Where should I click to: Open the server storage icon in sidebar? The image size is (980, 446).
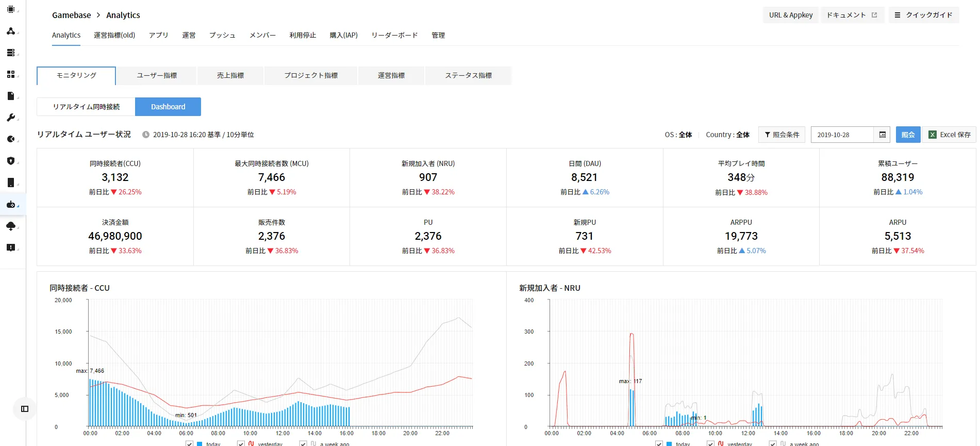(11, 53)
